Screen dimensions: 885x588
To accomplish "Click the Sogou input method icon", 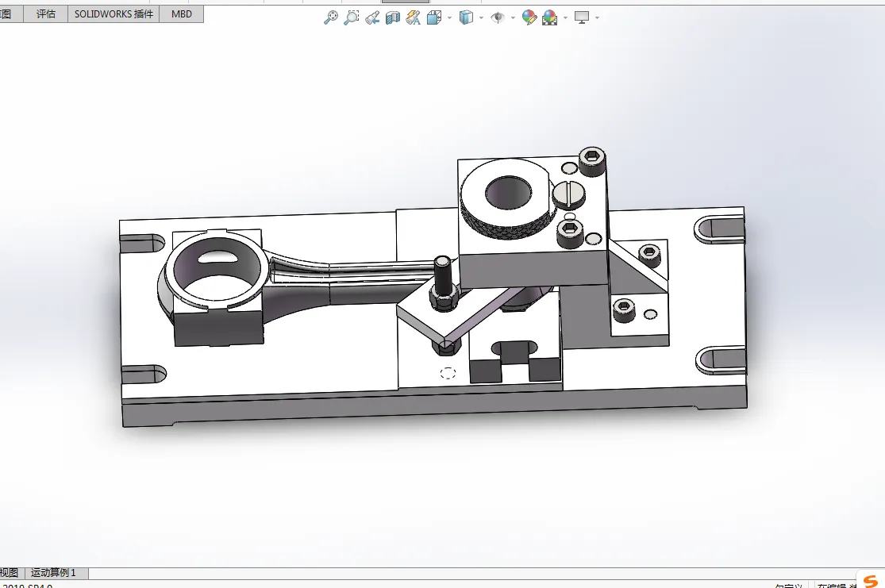I will (x=871, y=580).
